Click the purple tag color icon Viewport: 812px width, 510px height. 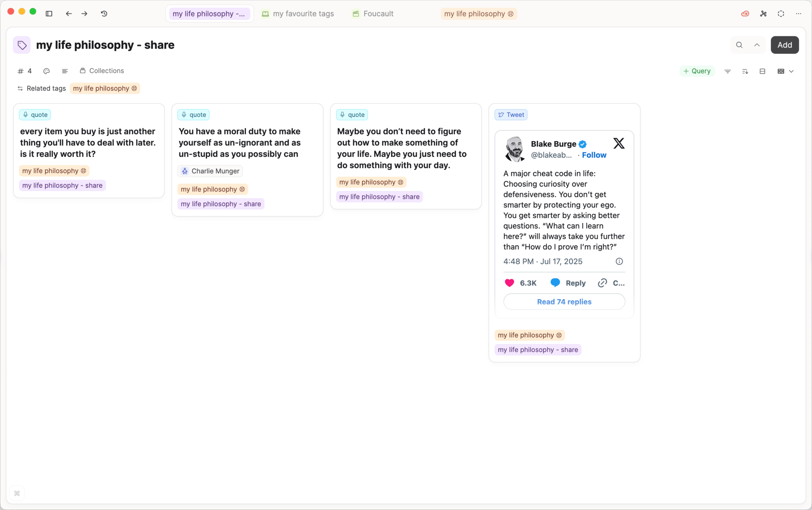22,45
